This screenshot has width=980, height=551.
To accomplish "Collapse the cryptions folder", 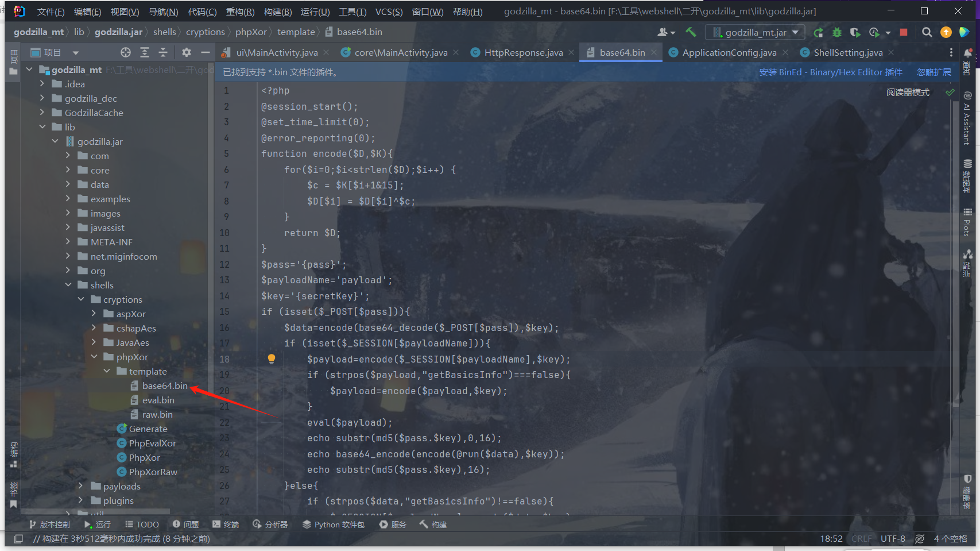I will point(81,299).
